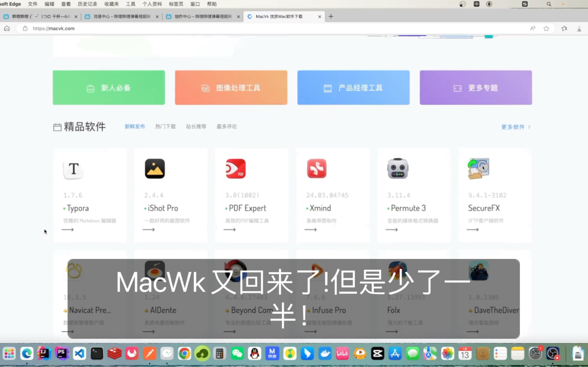
Task: Open the downloads icon in toolbar
Action: pos(579,28)
